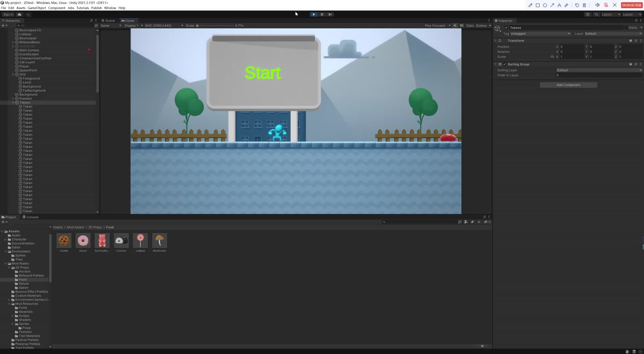Switch to the Scene tab
The height and width of the screenshot is (354, 644).
coord(109,20)
